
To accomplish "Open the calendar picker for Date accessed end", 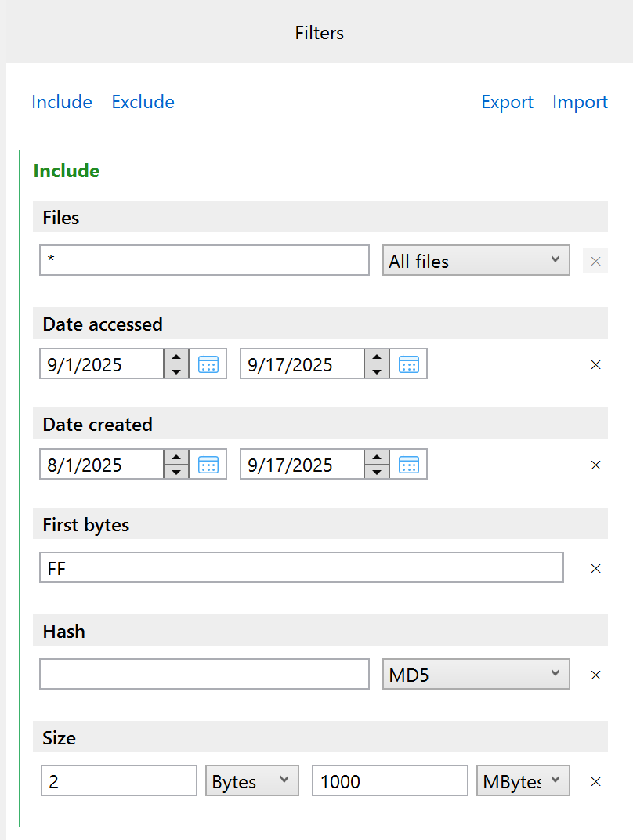I will [408, 364].
